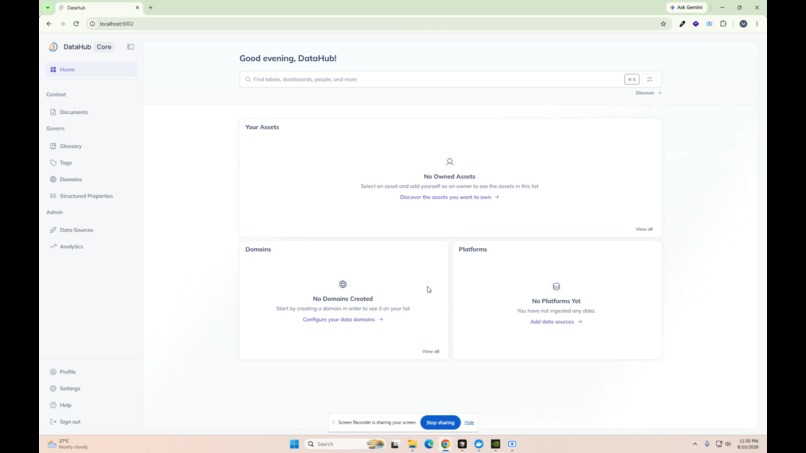Viewport: 806px width, 453px height.
Task: Click the blue screen recorder extension icon
Action: (x=709, y=24)
